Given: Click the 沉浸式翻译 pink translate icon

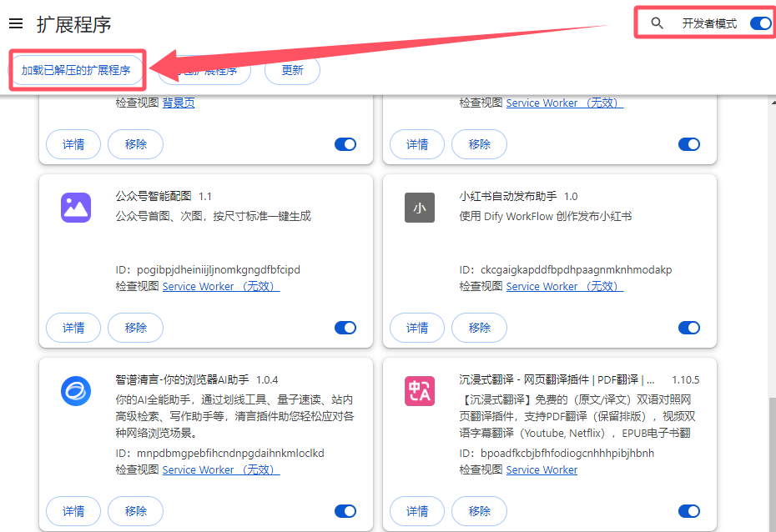Looking at the screenshot, I should point(420,391).
